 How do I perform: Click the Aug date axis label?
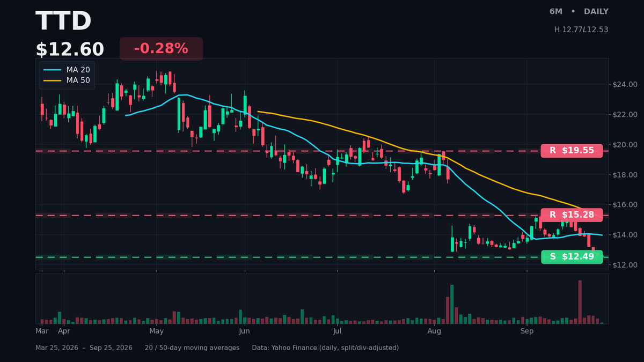point(434,331)
